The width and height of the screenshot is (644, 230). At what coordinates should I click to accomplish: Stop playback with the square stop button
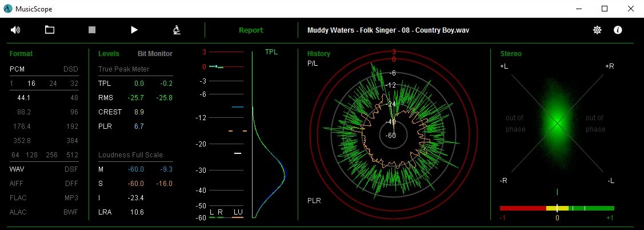[92, 30]
